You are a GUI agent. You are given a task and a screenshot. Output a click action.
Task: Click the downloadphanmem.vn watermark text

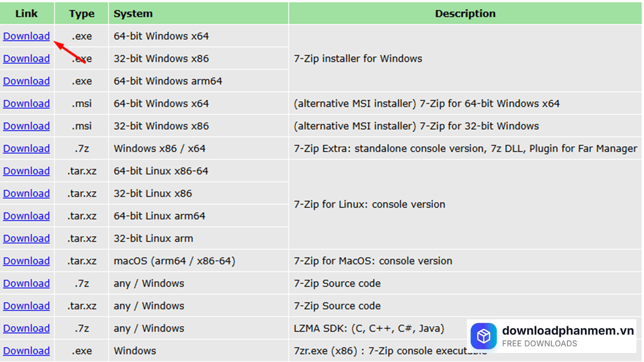pos(568,331)
